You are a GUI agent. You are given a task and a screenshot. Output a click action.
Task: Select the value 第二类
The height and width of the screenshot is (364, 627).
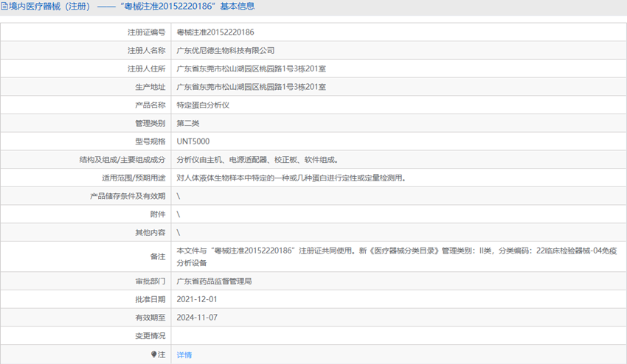(x=188, y=123)
